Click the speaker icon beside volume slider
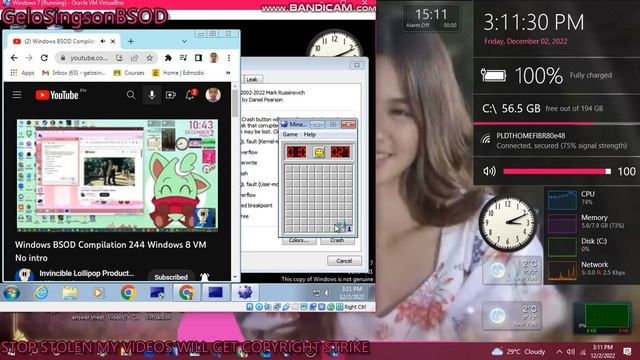The image size is (640, 360). [x=489, y=171]
